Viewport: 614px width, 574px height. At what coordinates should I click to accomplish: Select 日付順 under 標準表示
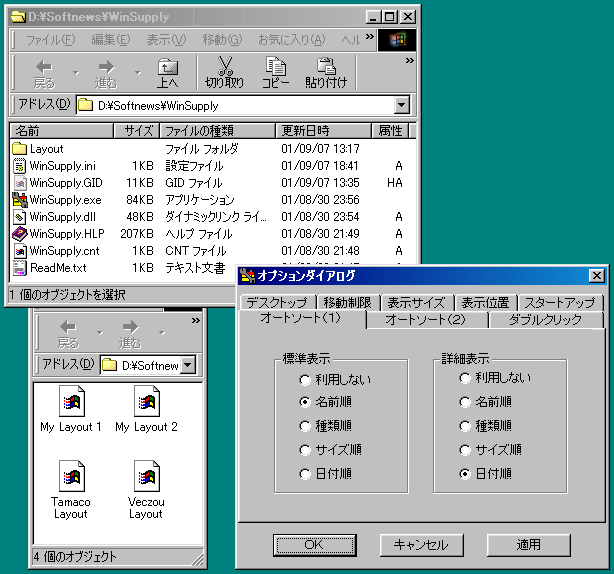[325, 474]
